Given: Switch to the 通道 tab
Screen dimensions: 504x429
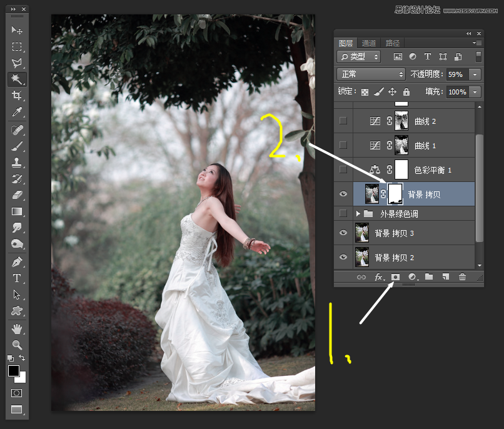Looking at the screenshot, I should (x=369, y=43).
